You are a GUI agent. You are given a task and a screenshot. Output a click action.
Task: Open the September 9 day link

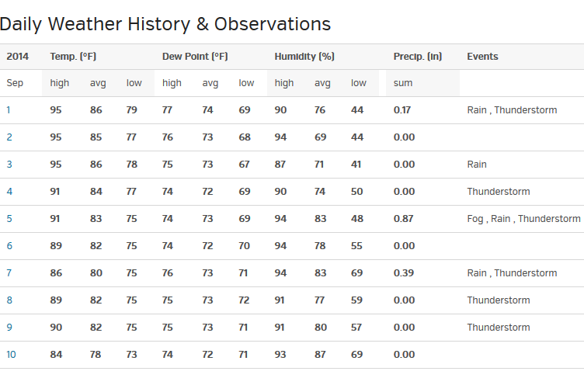click(x=9, y=328)
